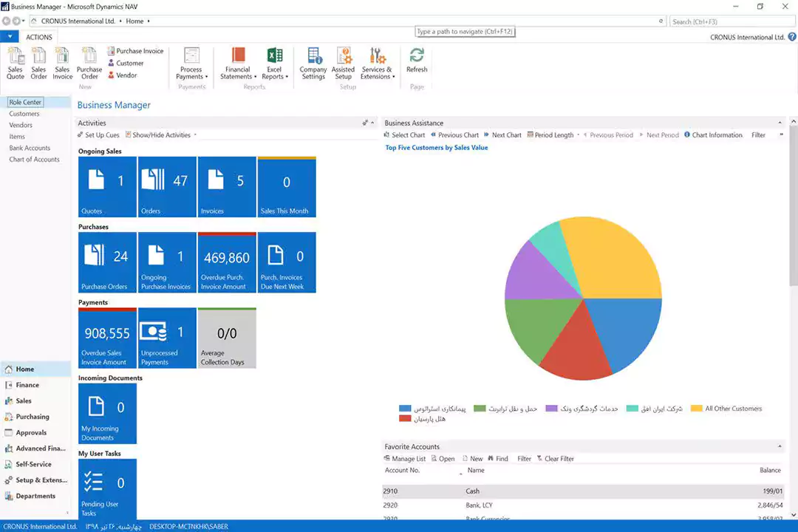Open Bank Accounts in navigation pane
Viewport: 798px width, 532px height.
30,148
